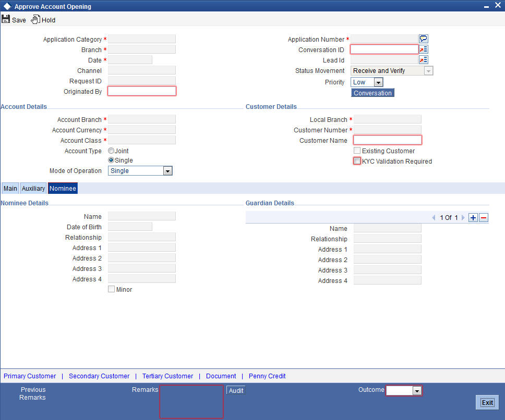Click the Audit button
The image size is (505, 420).
[x=236, y=390]
